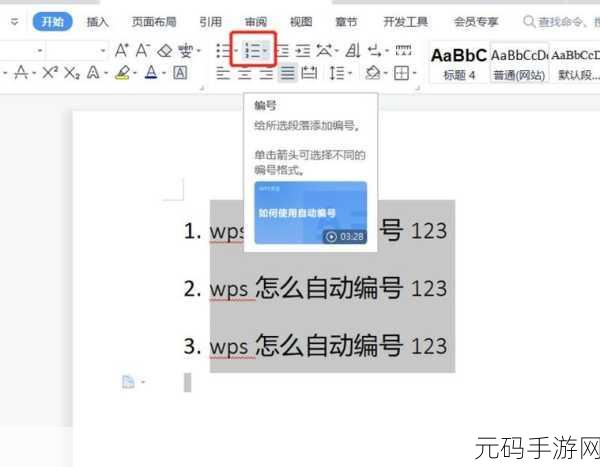Open the 引用 tab
Image resolution: width=600 pixels, height=467 pixels.
point(210,22)
